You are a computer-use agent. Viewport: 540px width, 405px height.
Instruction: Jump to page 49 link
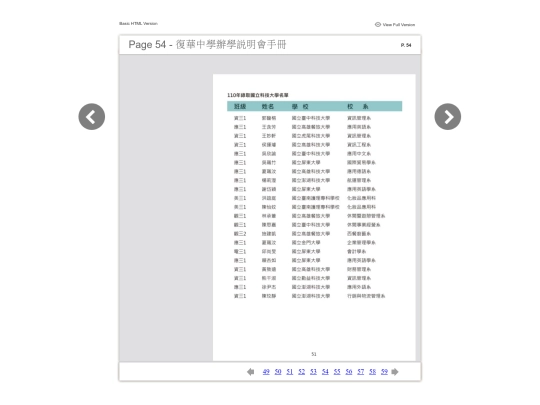pyautogui.click(x=266, y=372)
